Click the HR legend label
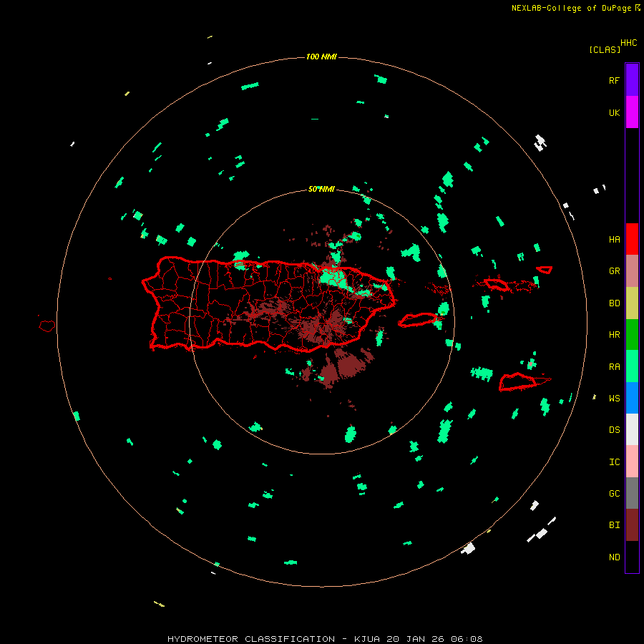This screenshot has width=644, height=644. (x=614, y=335)
